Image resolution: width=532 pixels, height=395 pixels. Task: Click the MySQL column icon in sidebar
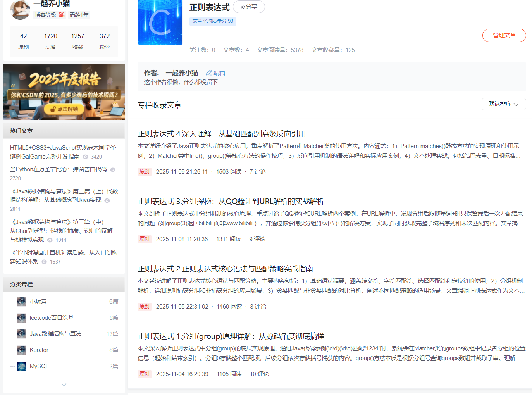pos(21,366)
